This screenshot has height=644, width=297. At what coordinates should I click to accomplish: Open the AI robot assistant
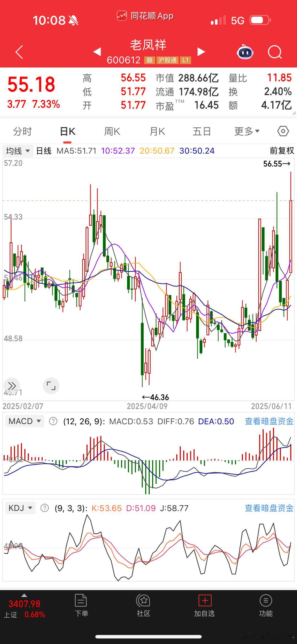[245, 52]
